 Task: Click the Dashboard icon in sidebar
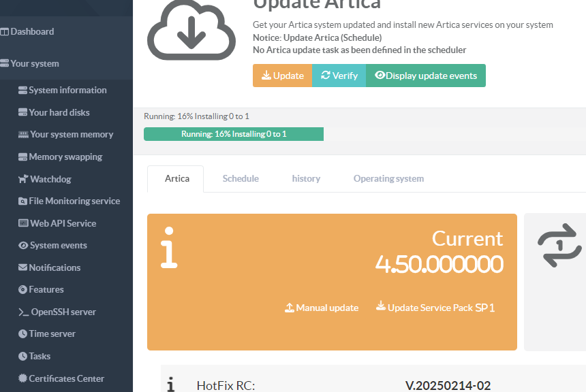point(5,31)
